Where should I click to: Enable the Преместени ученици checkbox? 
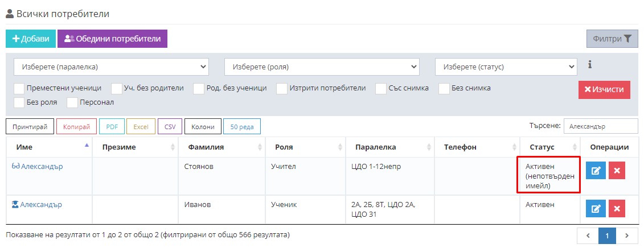pyautogui.click(x=19, y=89)
